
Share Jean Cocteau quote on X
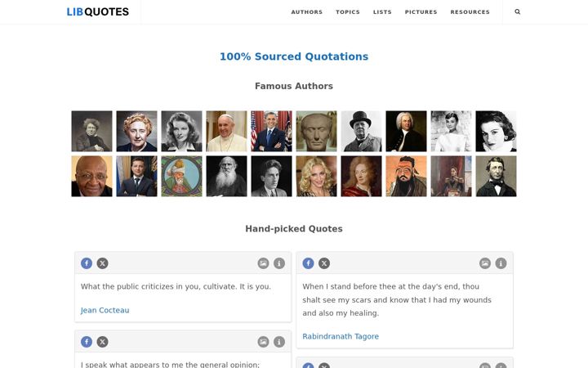[102, 263]
